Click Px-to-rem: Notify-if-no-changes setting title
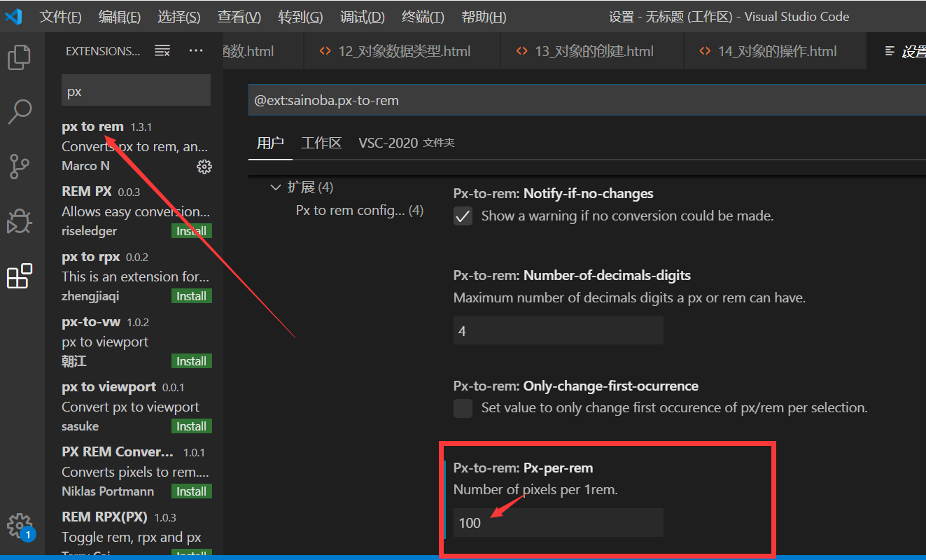 [x=554, y=193]
